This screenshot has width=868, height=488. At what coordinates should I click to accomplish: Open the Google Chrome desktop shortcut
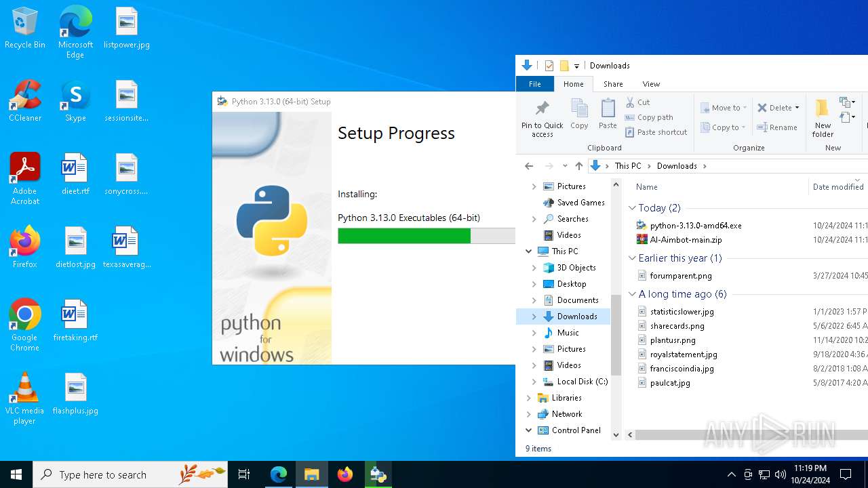pyautogui.click(x=25, y=325)
